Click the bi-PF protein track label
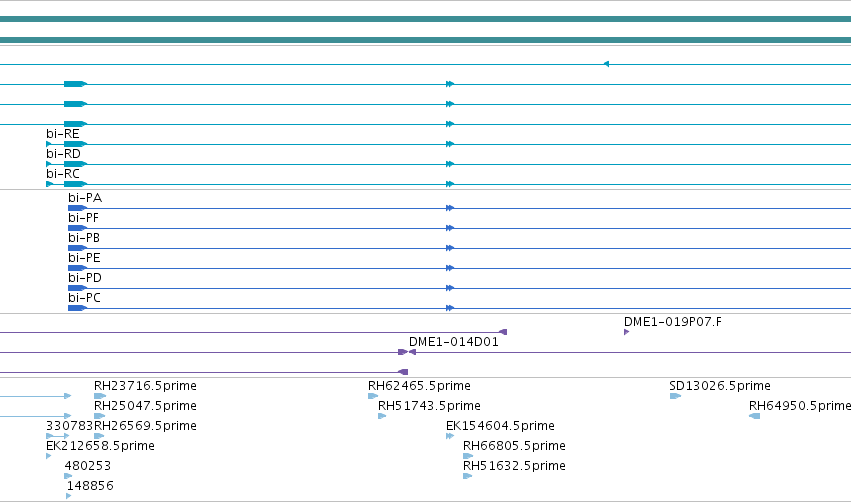The height and width of the screenshot is (502, 851). 83,218
